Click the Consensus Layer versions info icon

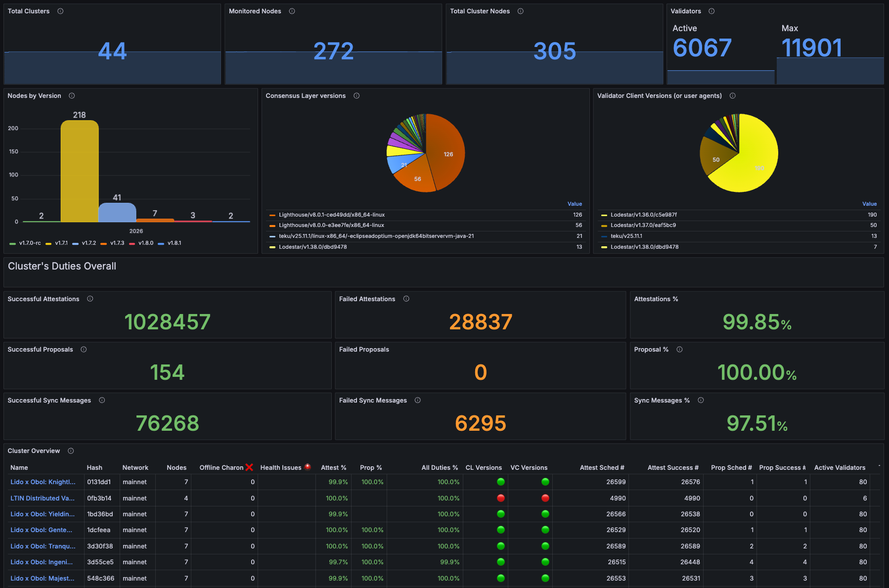coord(356,96)
